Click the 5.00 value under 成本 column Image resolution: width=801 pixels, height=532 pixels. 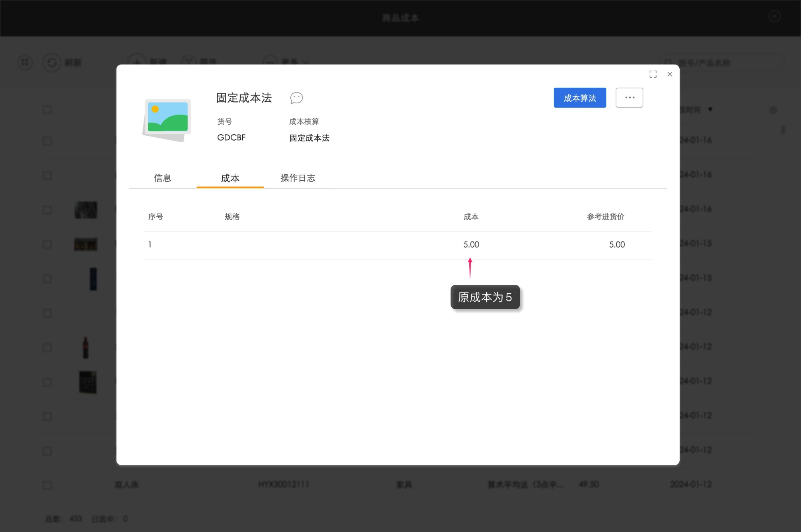click(x=471, y=244)
